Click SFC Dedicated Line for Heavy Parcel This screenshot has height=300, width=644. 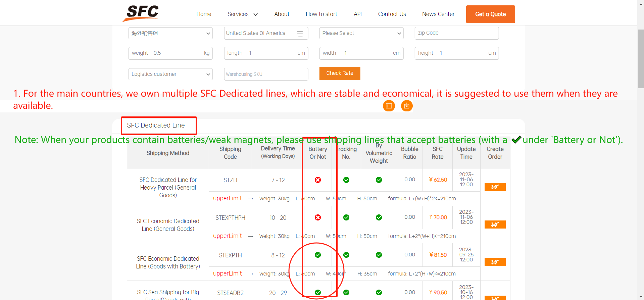coord(168,188)
